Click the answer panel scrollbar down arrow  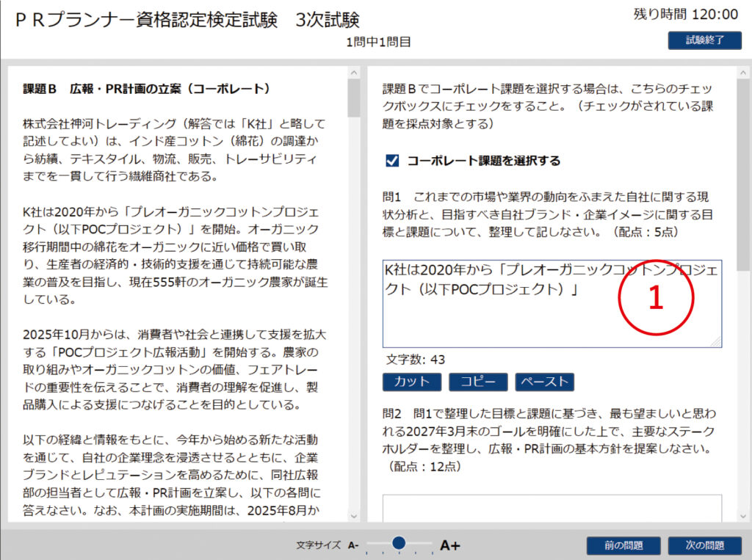tap(743, 515)
